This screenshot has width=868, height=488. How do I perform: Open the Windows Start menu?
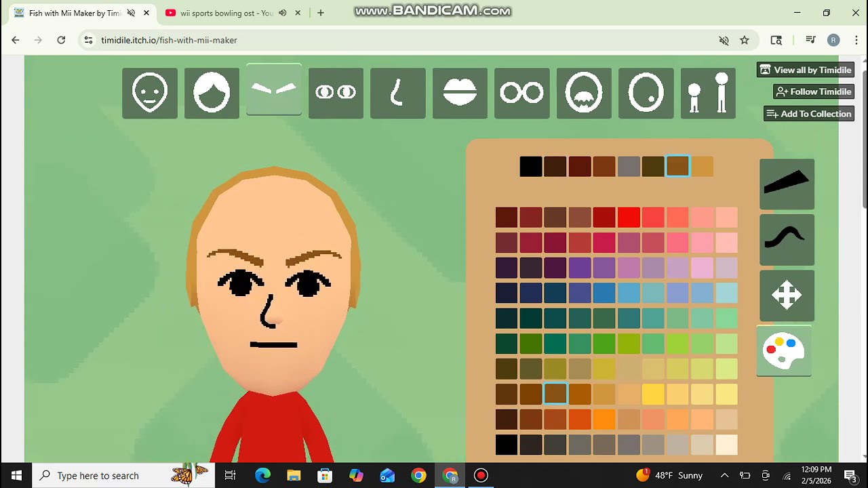click(16, 475)
